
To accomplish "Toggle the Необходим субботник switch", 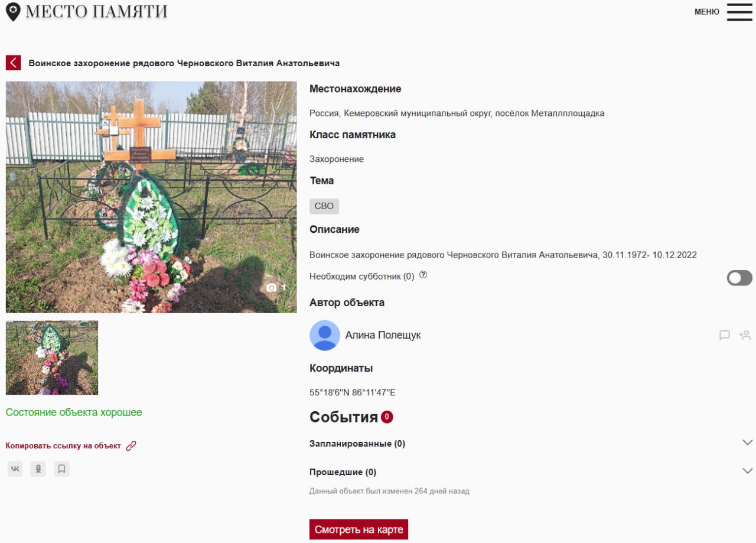I will pos(739,278).
